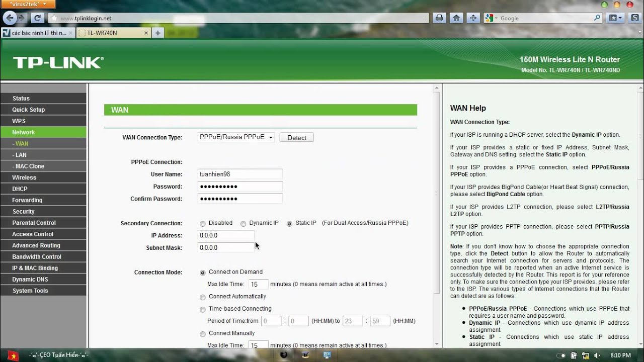The image size is (644, 362).
Task: Open a new tab with plus button
Action: [x=158, y=33]
